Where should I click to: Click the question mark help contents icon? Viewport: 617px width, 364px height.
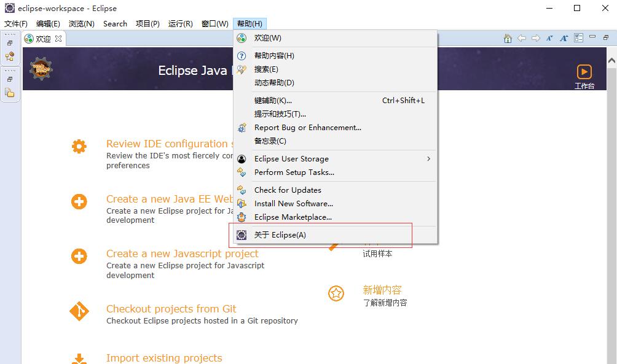click(242, 56)
